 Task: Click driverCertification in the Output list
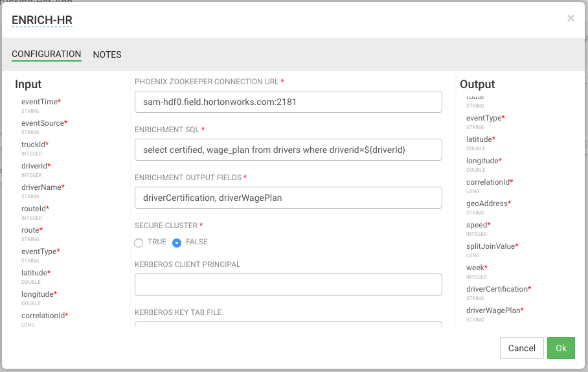[497, 289]
